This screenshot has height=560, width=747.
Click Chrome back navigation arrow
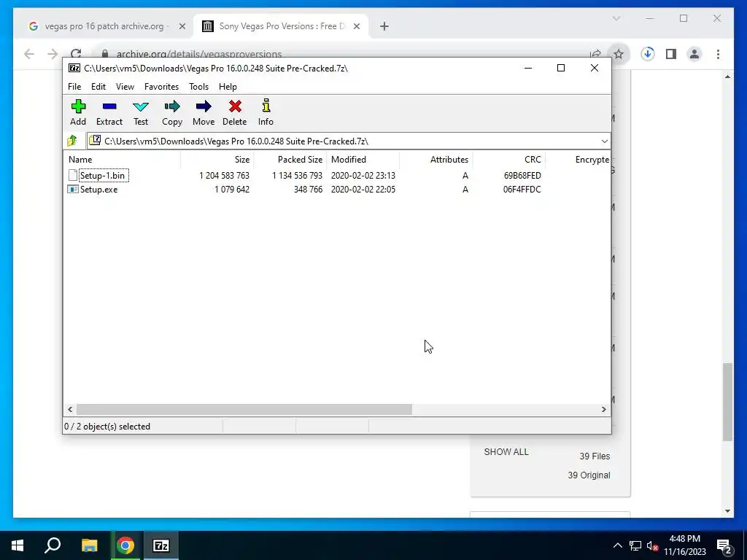point(29,54)
